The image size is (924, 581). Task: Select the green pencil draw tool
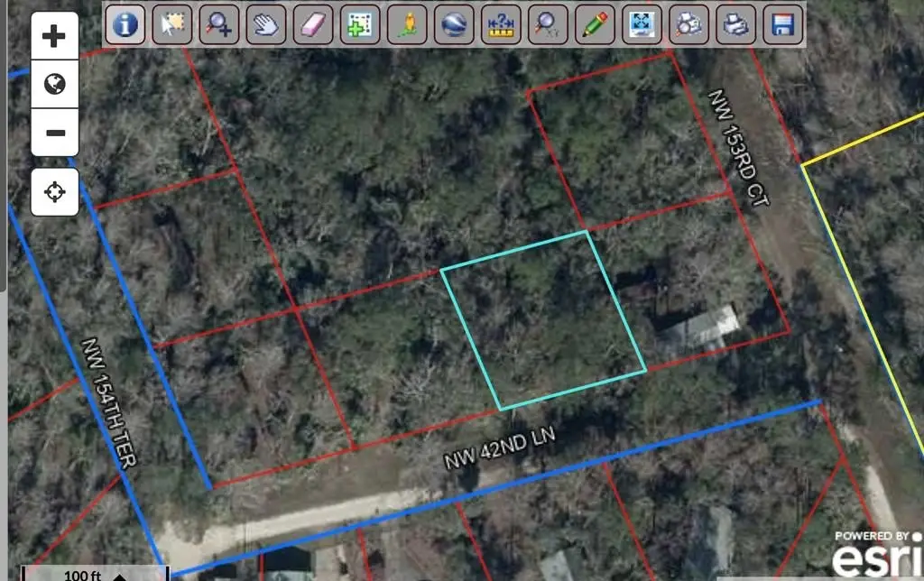tap(595, 24)
